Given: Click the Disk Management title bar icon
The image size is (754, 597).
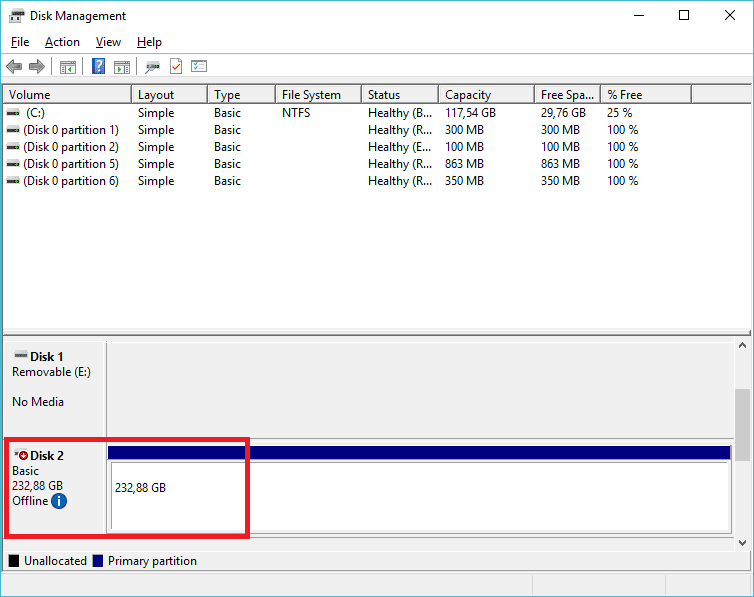Looking at the screenshot, I should [x=16, y=16].
